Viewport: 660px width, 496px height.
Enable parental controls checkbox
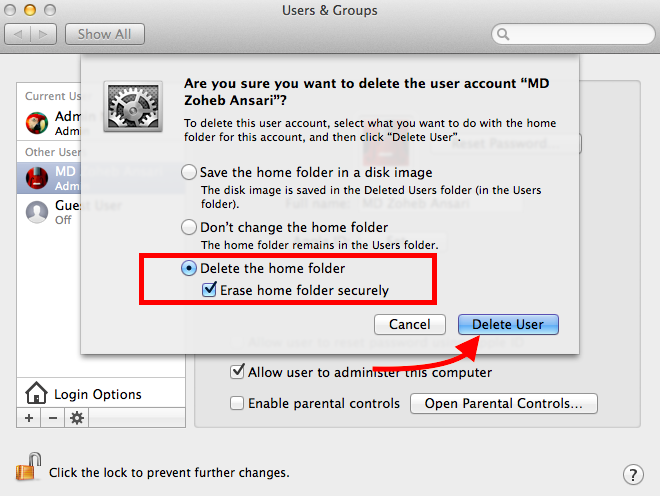237,404
